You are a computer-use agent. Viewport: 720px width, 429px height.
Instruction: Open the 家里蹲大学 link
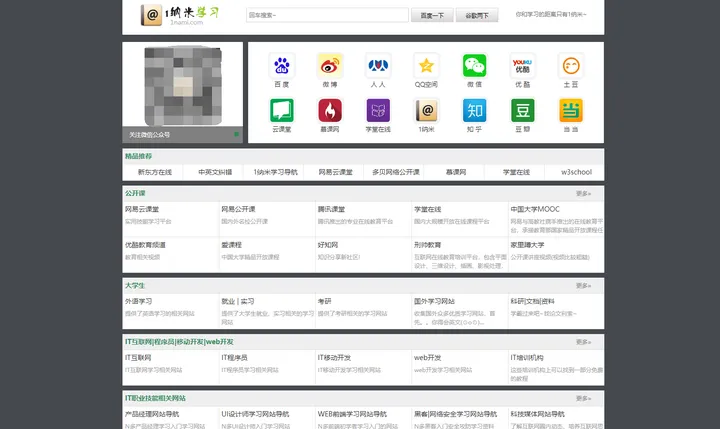[527, 245]
